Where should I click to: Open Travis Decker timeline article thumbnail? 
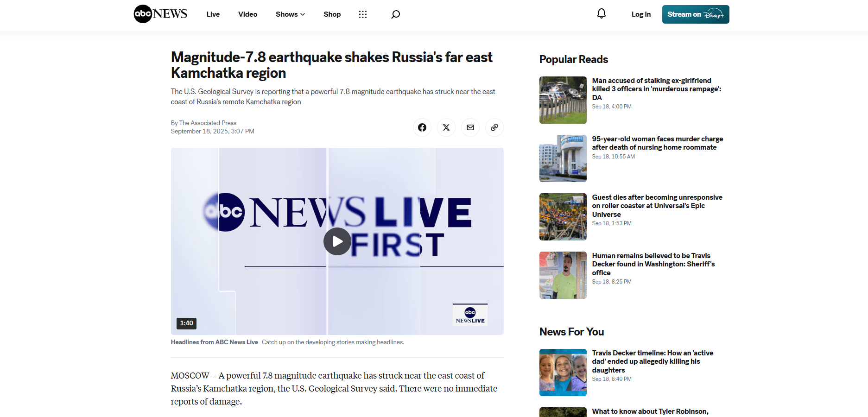(563, 373)
